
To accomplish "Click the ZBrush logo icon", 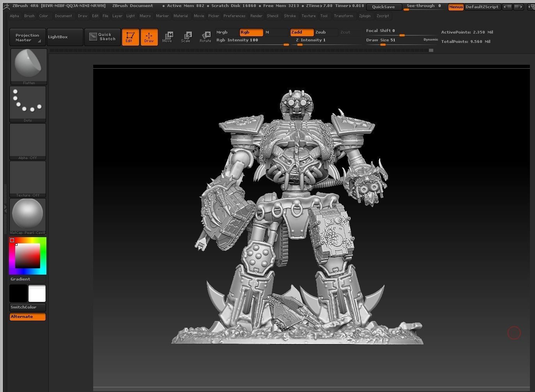I will coord(6,6).
